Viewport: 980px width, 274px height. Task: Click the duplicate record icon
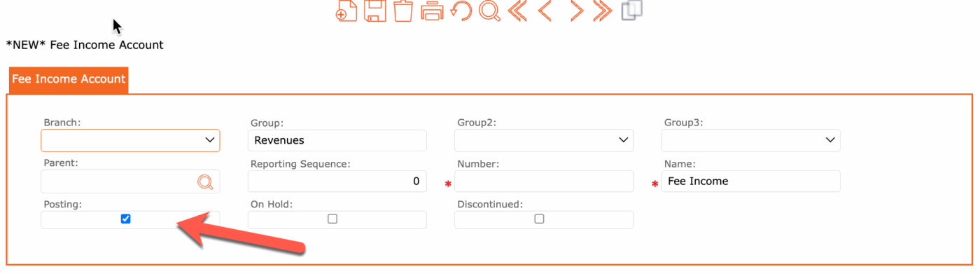(x=631, y=11)
